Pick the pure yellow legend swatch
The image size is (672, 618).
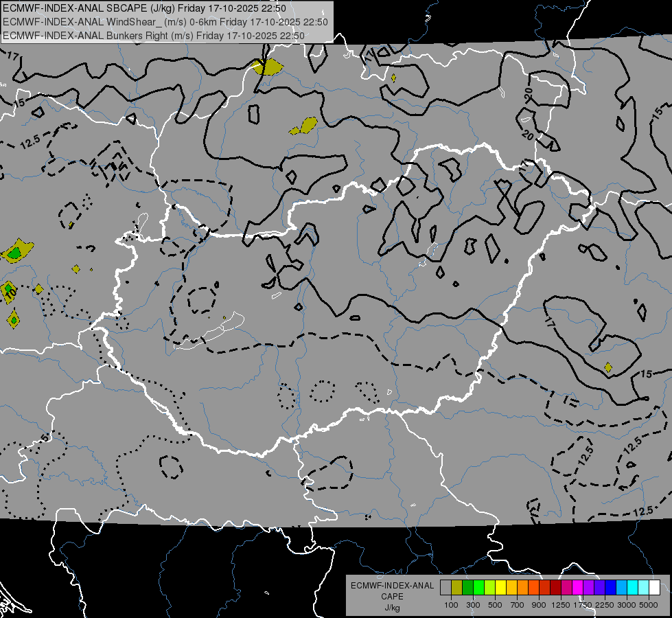500,588
